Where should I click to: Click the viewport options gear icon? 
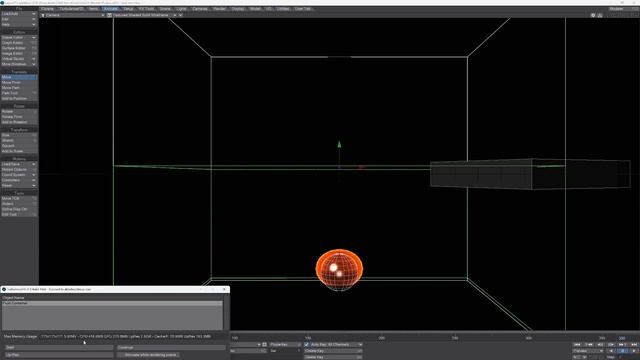tap(593, 15)
